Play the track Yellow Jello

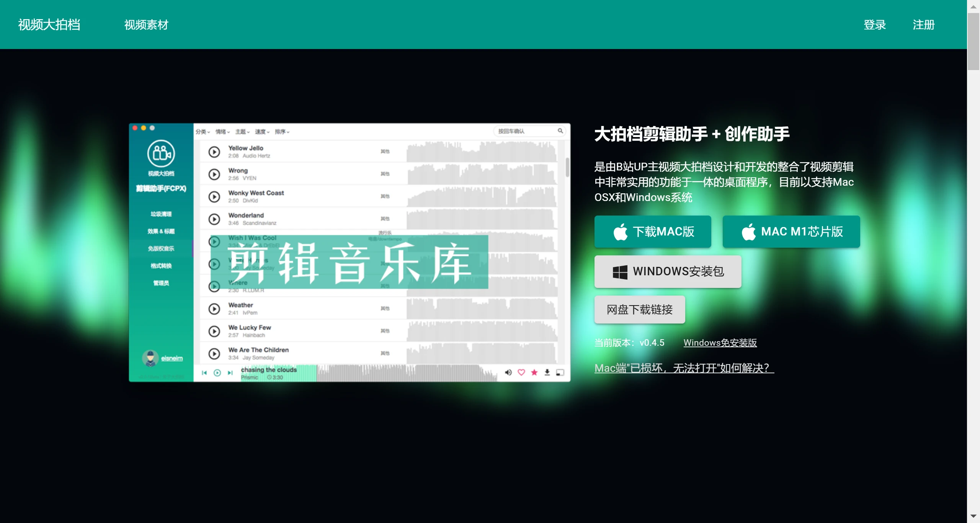(214, 152)
